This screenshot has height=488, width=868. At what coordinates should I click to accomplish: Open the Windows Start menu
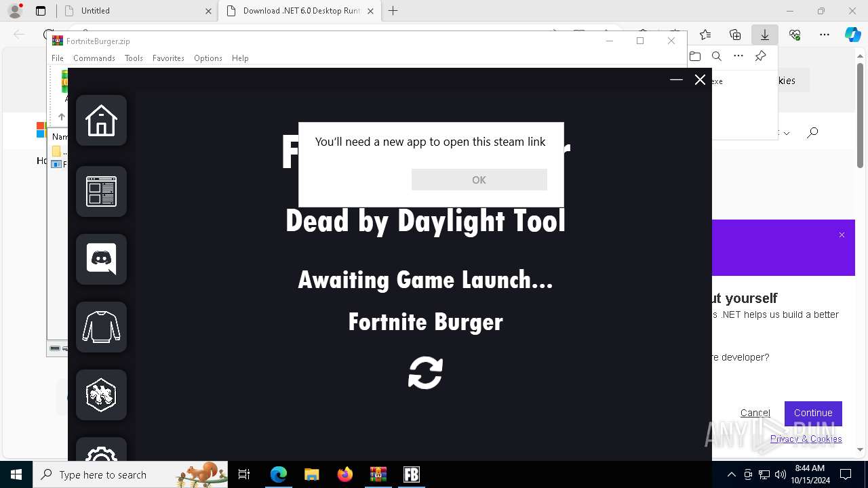click(16, 474)
